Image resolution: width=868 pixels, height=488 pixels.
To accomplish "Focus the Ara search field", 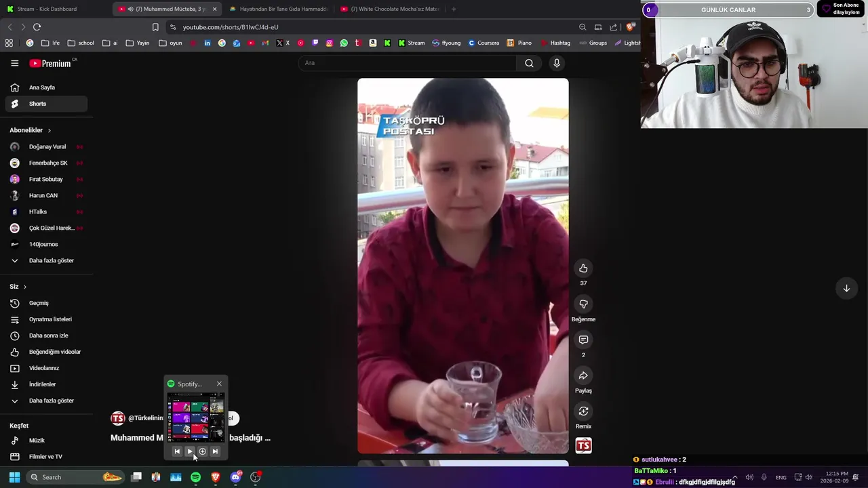I will tap(407, 63).
